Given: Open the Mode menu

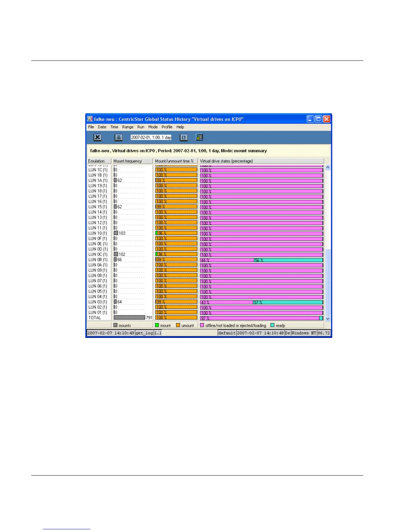Looking at the screenshot, I should 153,127.
